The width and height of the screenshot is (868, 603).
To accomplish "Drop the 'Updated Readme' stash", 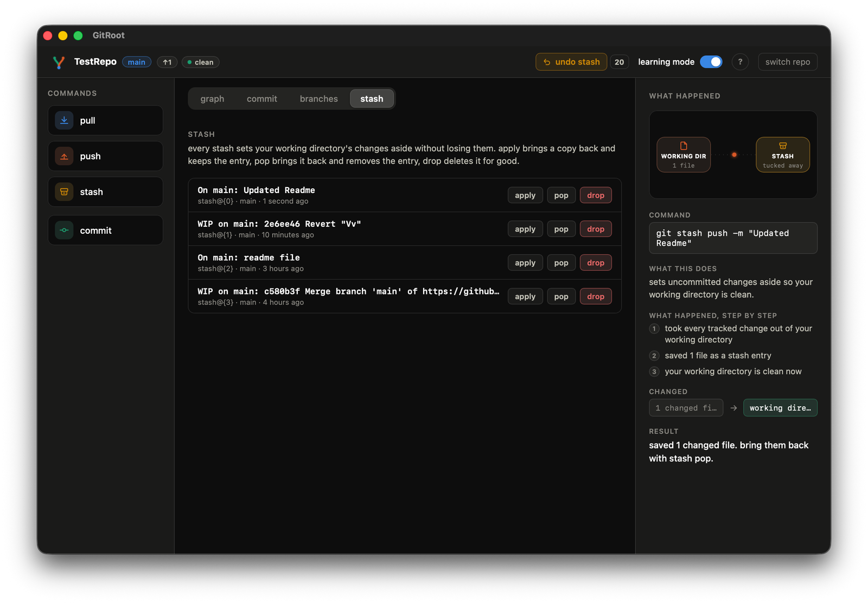I will (596, 195).
